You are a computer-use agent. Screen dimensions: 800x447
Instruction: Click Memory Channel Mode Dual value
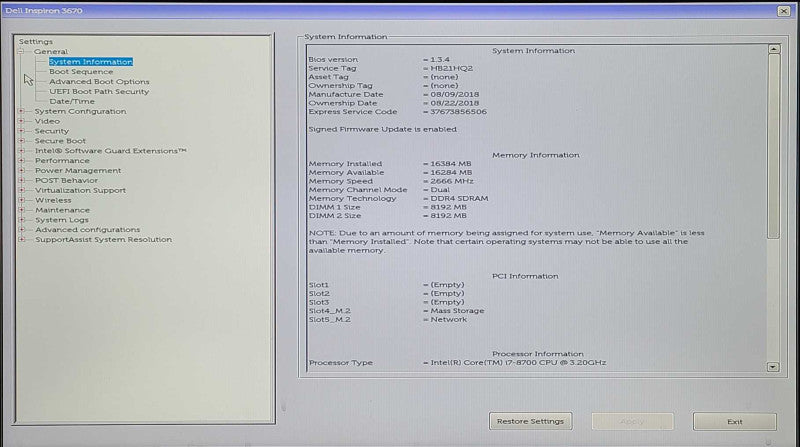[x=440, y=190]
